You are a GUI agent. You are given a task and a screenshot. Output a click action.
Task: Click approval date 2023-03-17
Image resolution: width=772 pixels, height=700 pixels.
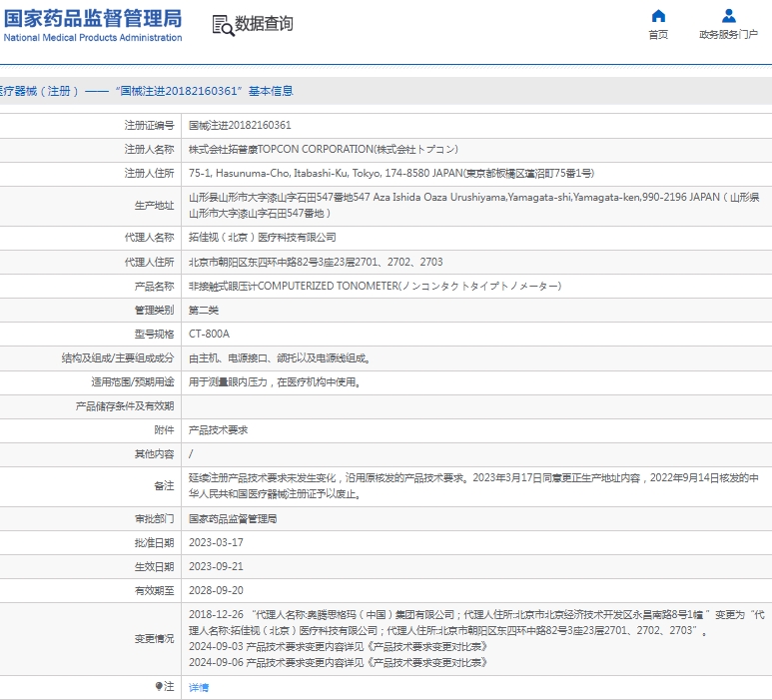click(x=216, y=542)
